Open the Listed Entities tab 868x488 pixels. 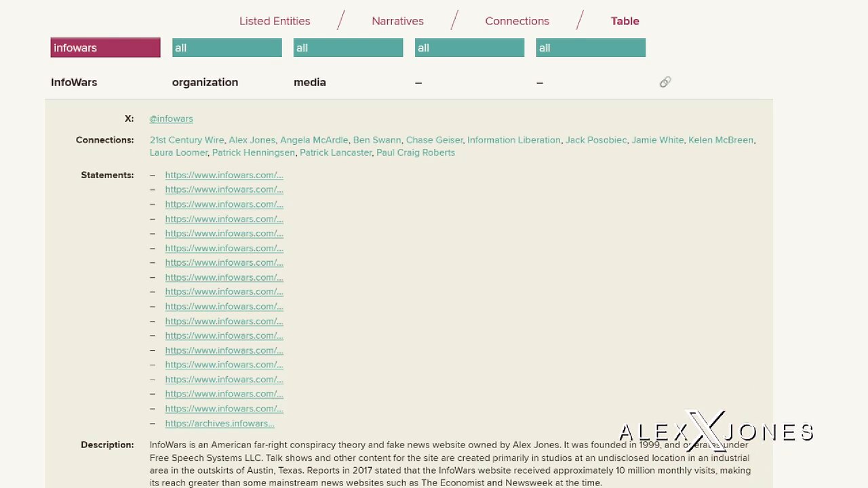click(x=275, y=21)
